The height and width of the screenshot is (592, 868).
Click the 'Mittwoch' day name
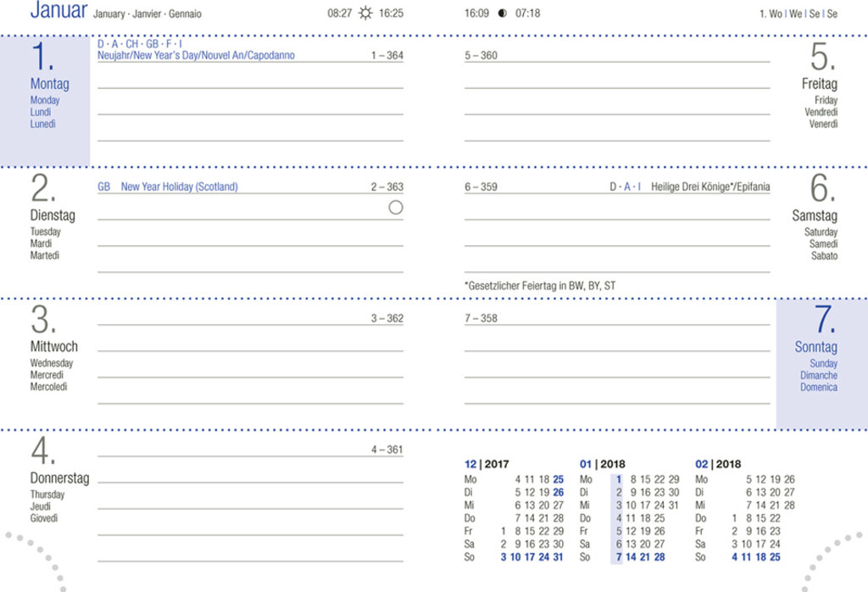53,347
